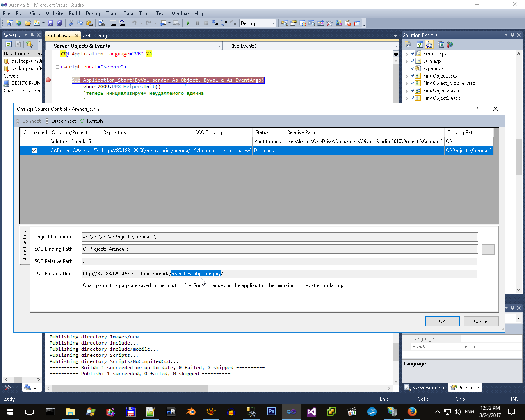Click the Disconnect button
Image resolution: width=525 pixels, height=420 pixels.
pyautogui.click(x=60, y=121)
